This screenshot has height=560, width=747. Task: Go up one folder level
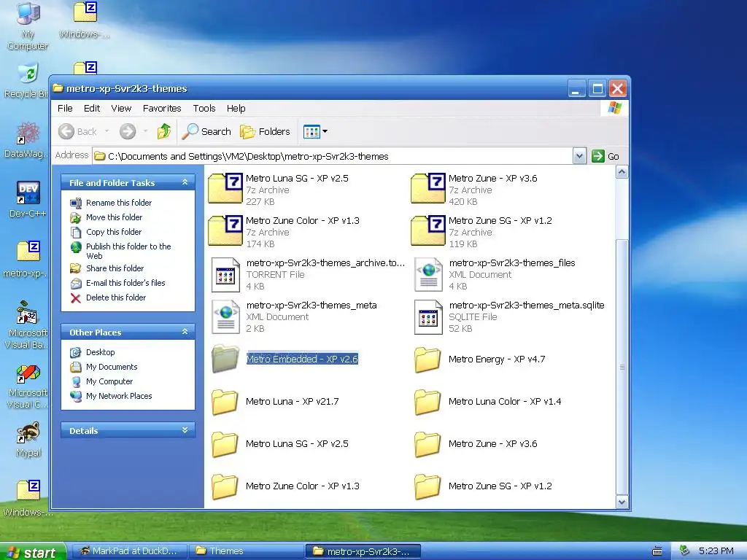click(164, 131)
